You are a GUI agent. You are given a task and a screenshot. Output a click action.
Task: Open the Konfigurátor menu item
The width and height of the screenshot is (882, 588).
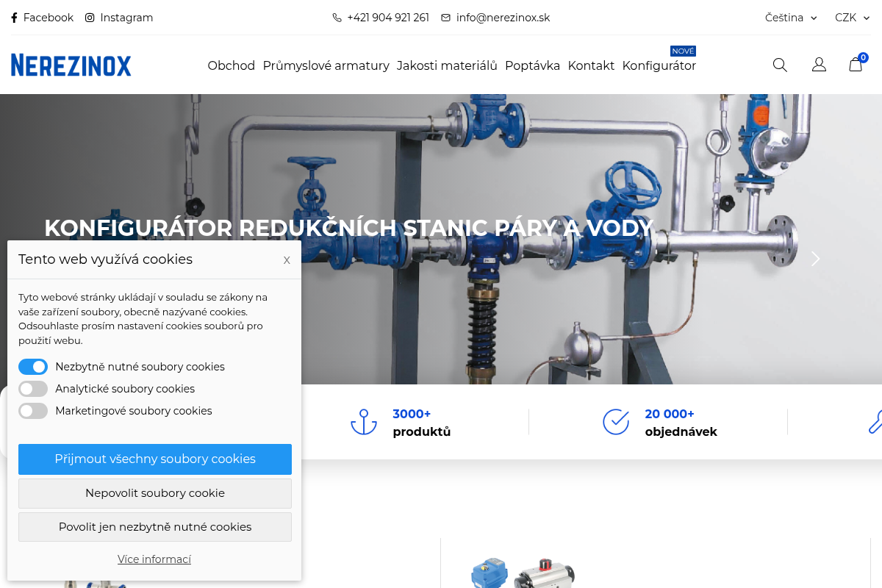click(x=659, y=65)
